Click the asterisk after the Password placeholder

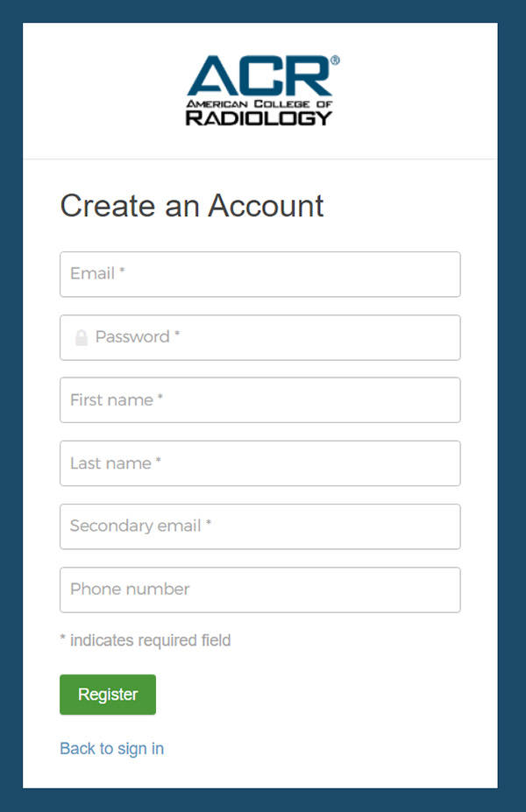(x=177, y=335)
